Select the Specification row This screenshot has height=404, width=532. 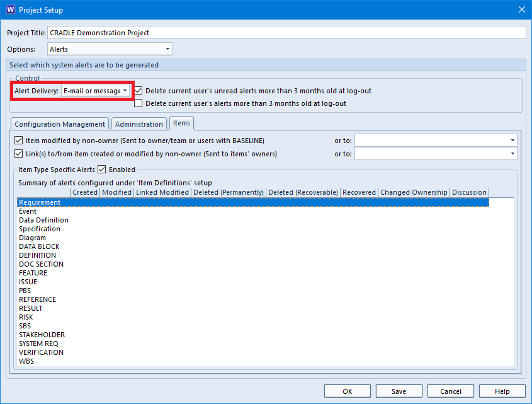[x=253, y=229]
